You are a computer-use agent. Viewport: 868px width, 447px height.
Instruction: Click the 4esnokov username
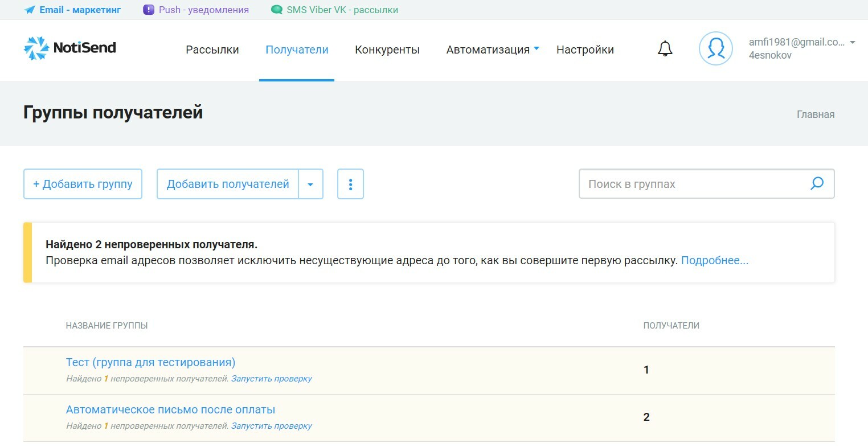pyautogui.click(x=770, y=55)
